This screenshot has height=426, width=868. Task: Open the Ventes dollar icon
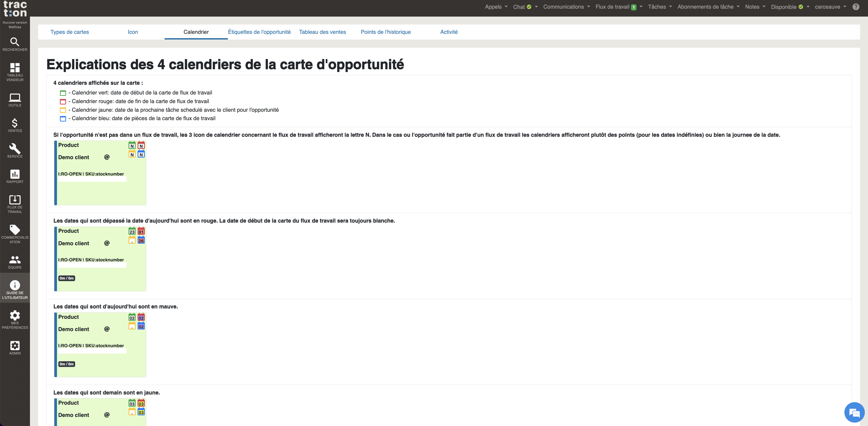click(x=15, y=125)
